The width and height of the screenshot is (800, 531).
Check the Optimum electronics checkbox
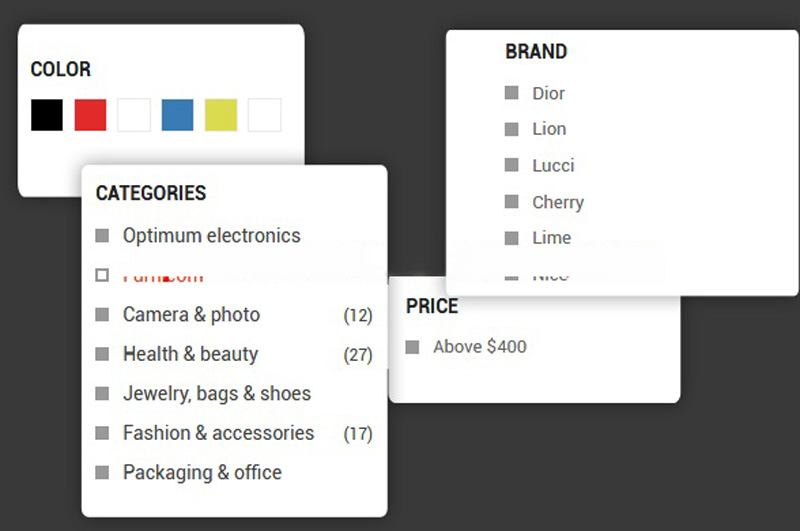(102, 236)
